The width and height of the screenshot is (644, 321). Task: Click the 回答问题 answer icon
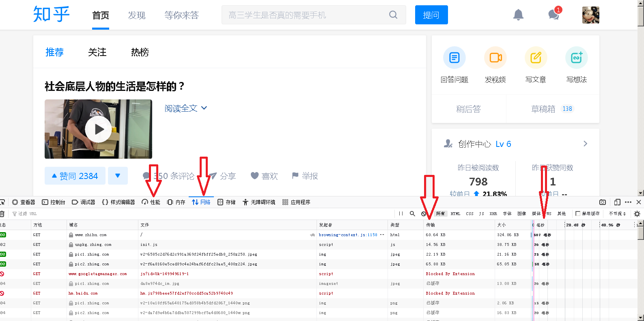click(x=454, y=58)
